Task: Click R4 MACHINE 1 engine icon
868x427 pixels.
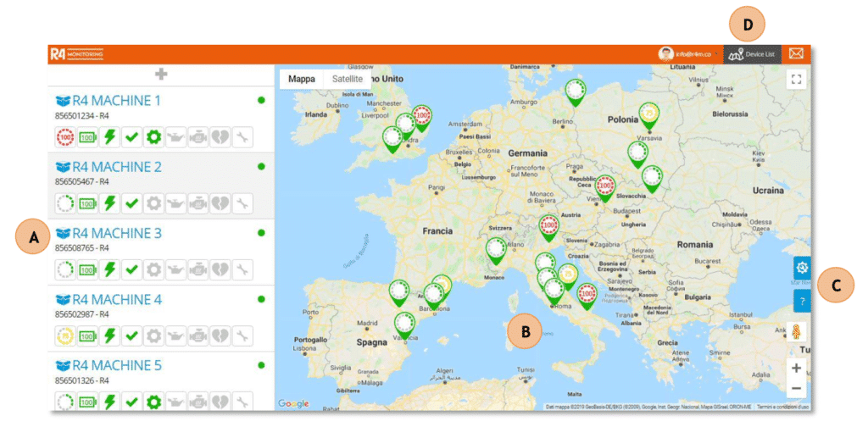Action: [198, 137]
